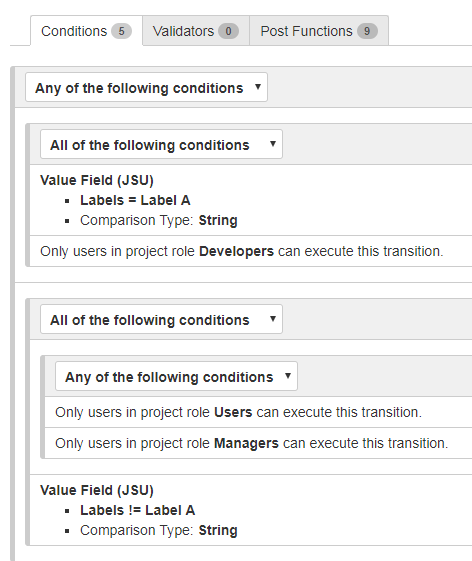Viewport: 472px width, 561px height.
Task: Click the Post Functions count badge showing 9
Action: point(367,31)
